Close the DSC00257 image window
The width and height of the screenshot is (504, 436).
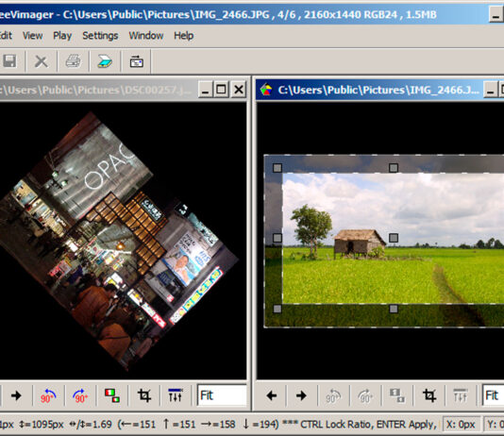[x=239, y=90]
